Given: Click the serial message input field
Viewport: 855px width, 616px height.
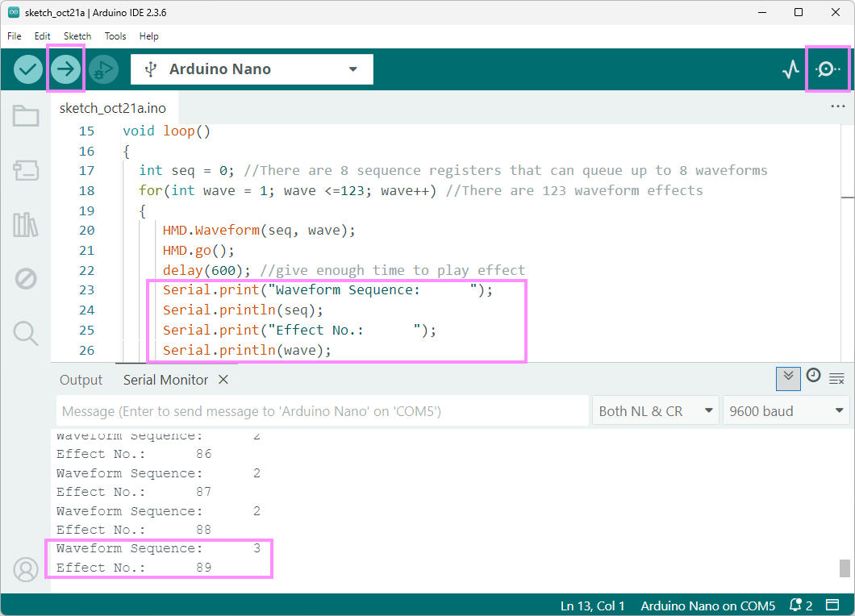Looking at the screenshot, I should [323, 411].
